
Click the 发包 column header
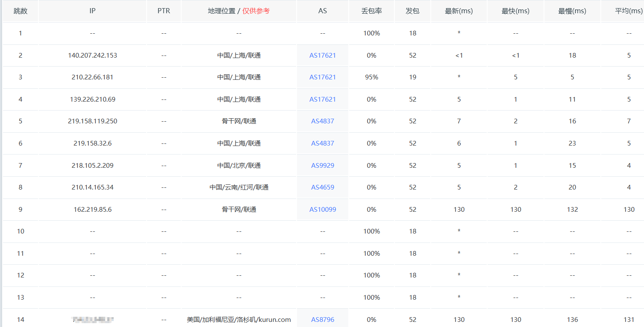click(412, 11)
